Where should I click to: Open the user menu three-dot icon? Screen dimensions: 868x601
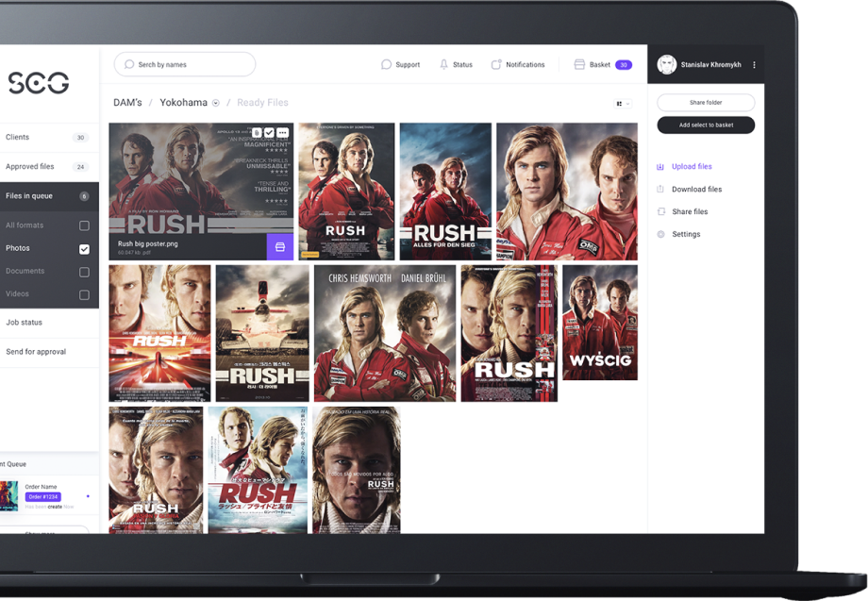(x=754, y=65)
